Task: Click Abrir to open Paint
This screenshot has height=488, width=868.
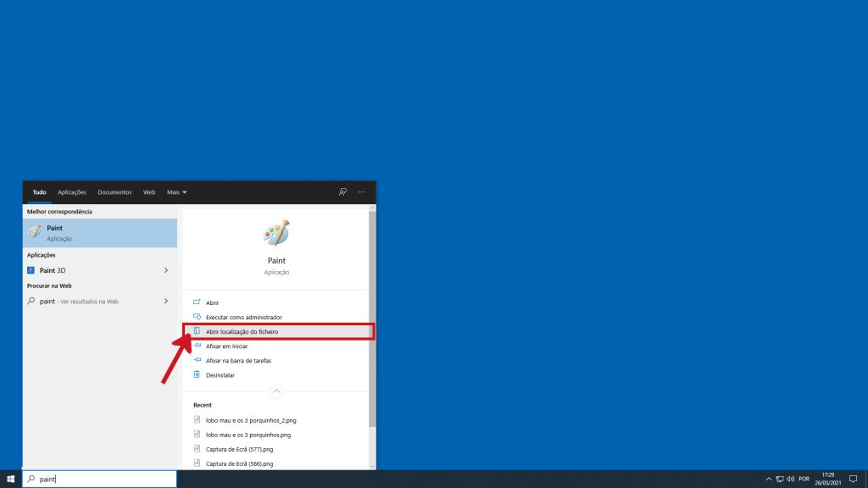Action: [x=212, y=303]
